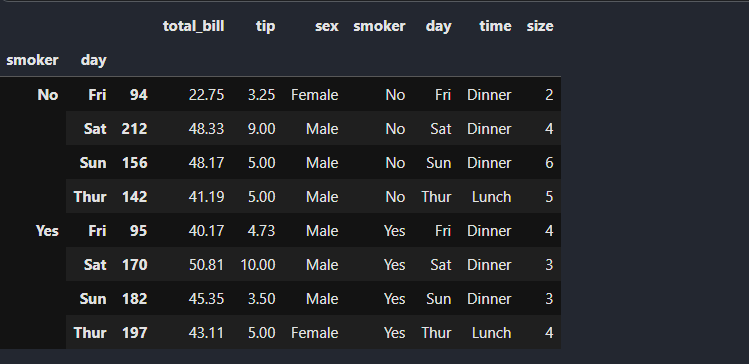Image resolution: width=749 pixels, height=364 pixels.
Task: Select row index 94
Action: 139,95
